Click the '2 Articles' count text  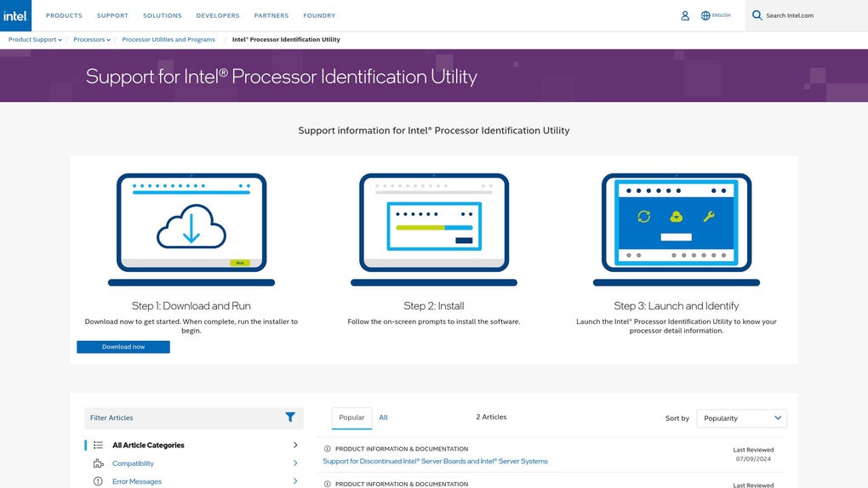click(491, 417)
